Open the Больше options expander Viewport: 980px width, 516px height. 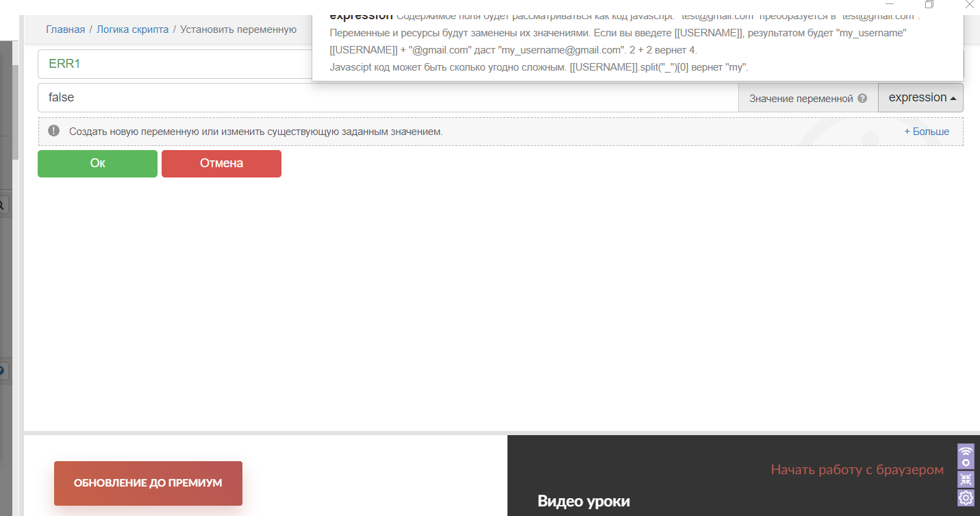tap(928, 131)
